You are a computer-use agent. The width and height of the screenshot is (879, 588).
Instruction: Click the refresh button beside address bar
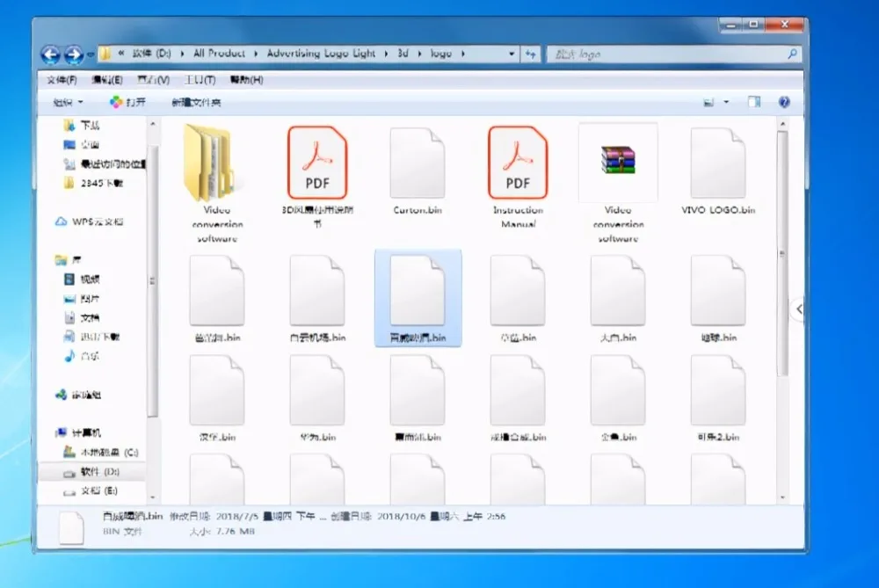point(530,54)
